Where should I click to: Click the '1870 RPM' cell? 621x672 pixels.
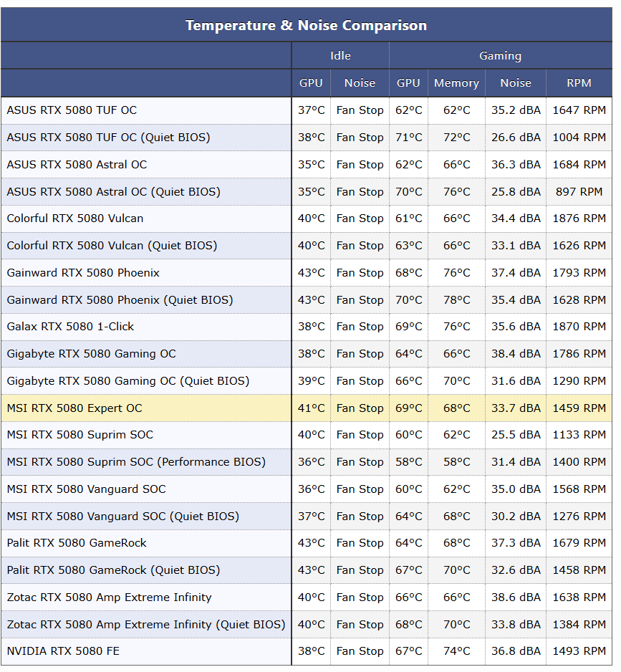[x=579, y=327]
